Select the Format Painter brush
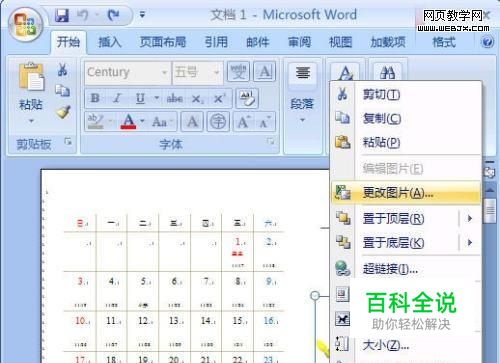 pos(63,112)
